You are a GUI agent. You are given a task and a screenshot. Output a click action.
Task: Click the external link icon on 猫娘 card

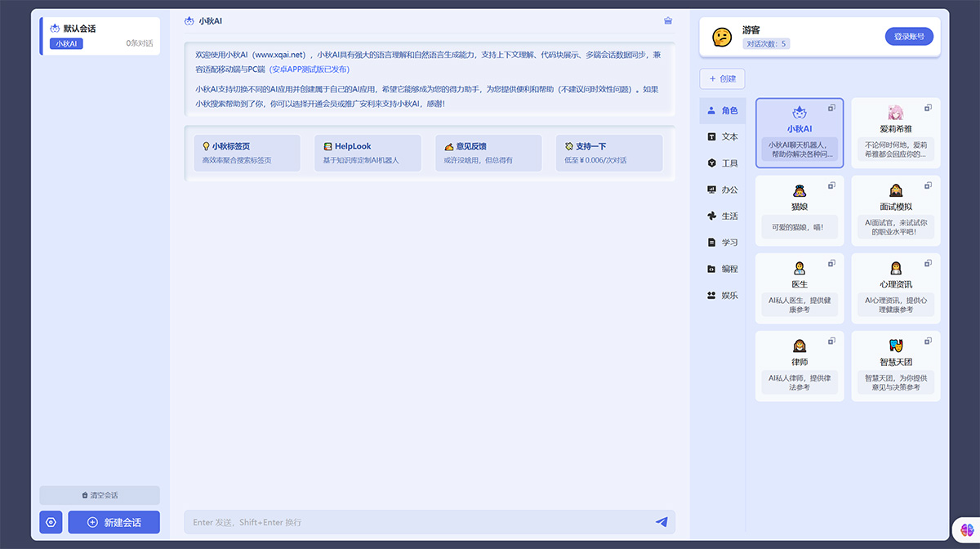point(831,185)
